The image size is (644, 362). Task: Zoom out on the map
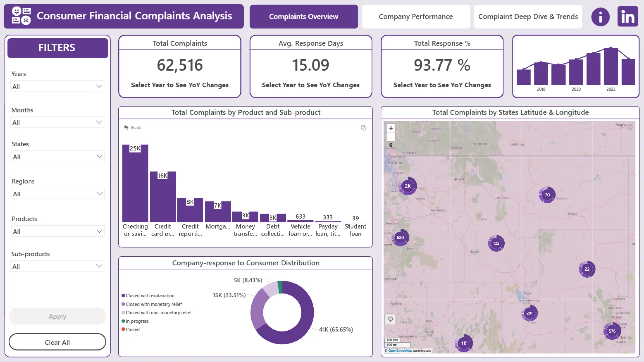tap(391, 137)
